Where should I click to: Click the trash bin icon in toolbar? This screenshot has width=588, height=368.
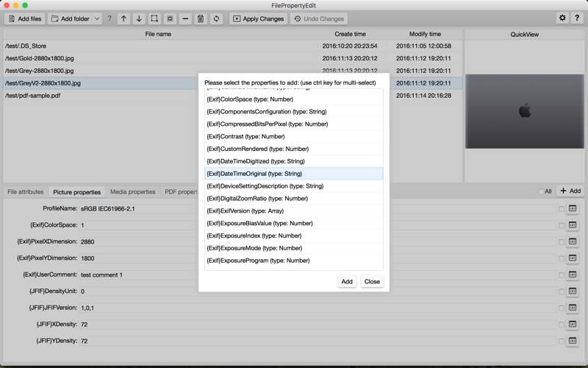point(201,19)
